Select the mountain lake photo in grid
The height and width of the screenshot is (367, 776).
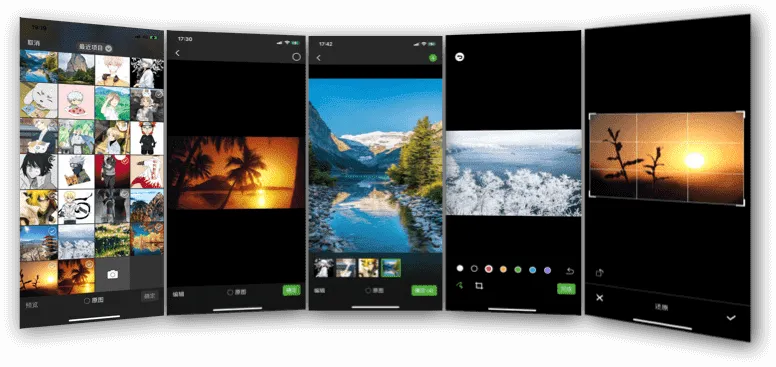(39, 66)
